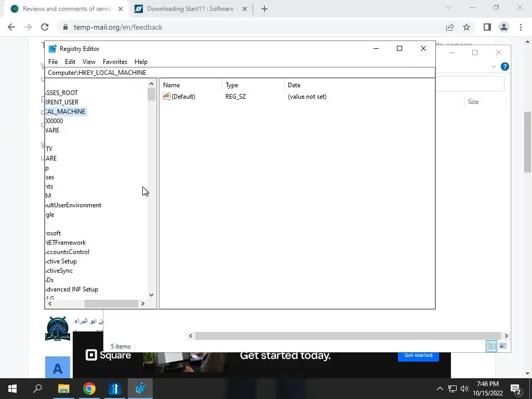Open taskbar search magnifier
Viewport: 532px width, 399px height.
pos(37,389)
